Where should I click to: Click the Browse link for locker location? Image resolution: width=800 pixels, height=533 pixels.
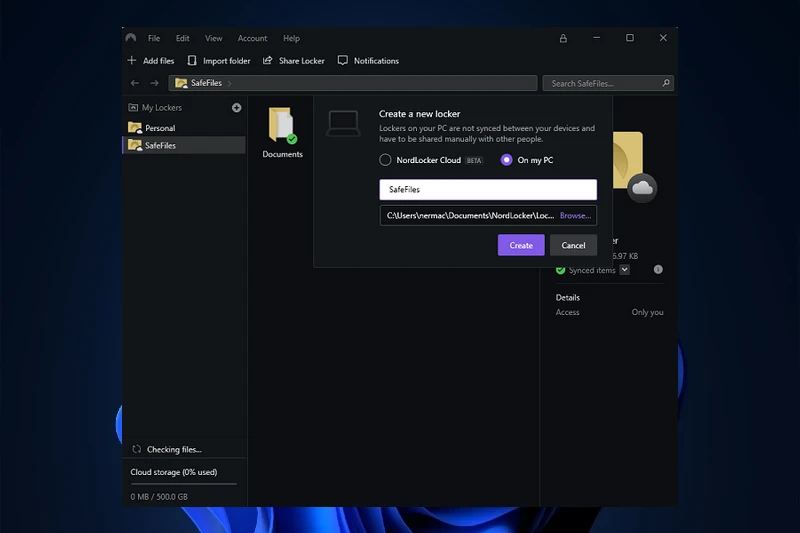pyautogui.click(x=575, y=215)
